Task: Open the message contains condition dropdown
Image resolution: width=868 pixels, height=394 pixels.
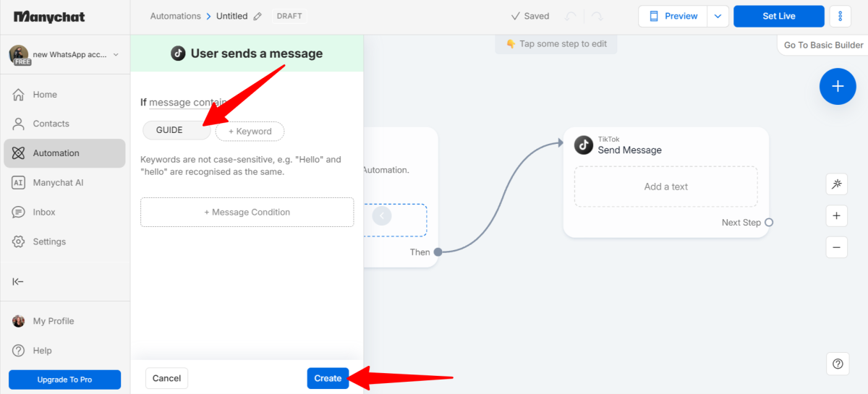Action: [189, 103]
